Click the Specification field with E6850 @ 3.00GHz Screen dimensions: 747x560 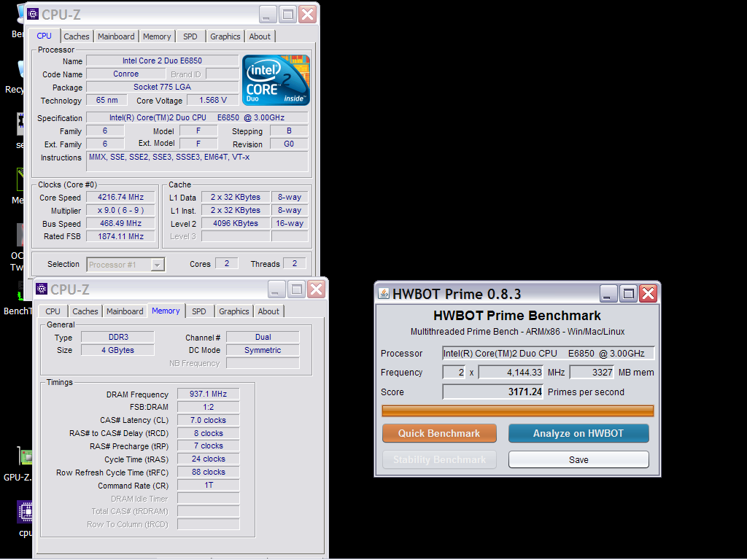pyautogui.click(x=197, y=117)
